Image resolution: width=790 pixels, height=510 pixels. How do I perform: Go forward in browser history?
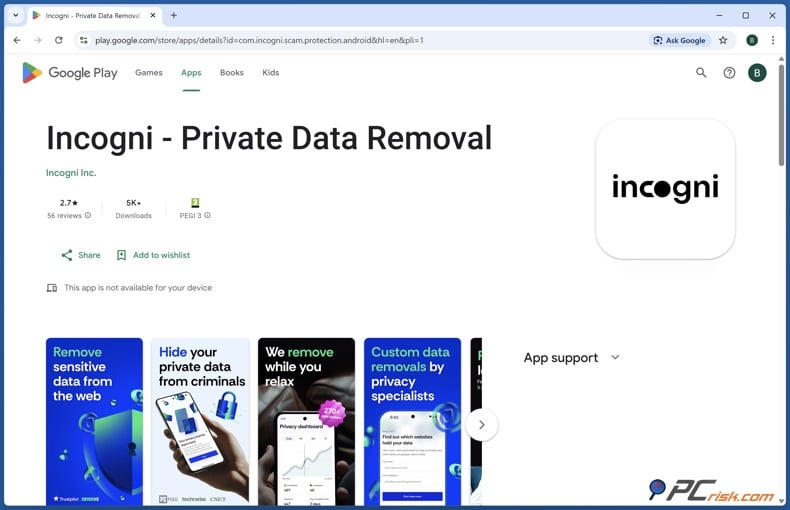[38, 40]
